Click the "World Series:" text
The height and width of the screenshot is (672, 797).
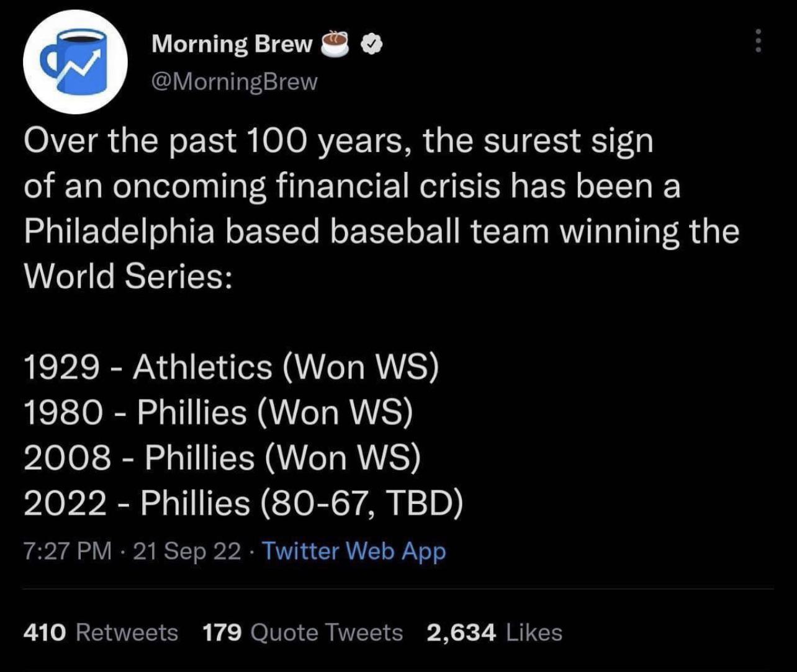point(128,276)
